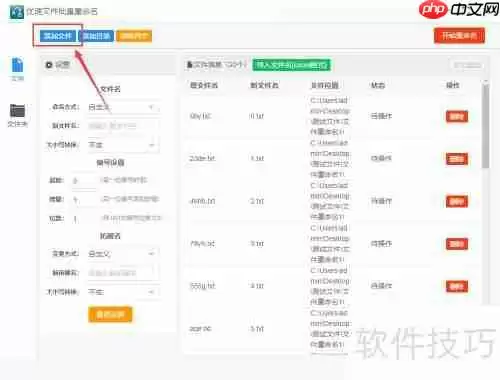Click the app logo in the title bar
The height and width of the screenshot is (380, 500).
point(17,12)
